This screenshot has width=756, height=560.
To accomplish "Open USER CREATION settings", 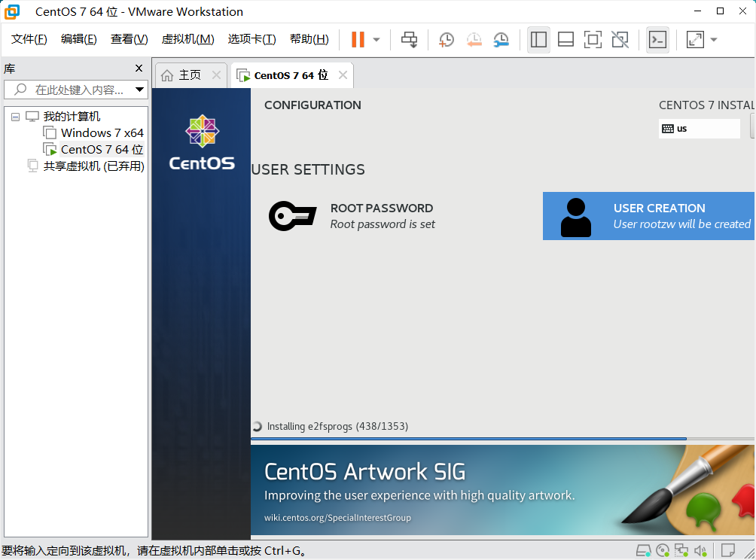I will pos(648,216).
